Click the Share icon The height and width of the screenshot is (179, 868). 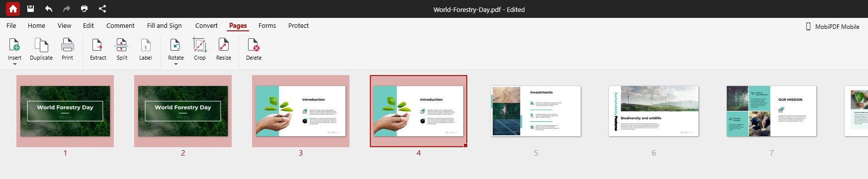click(102, 8)
